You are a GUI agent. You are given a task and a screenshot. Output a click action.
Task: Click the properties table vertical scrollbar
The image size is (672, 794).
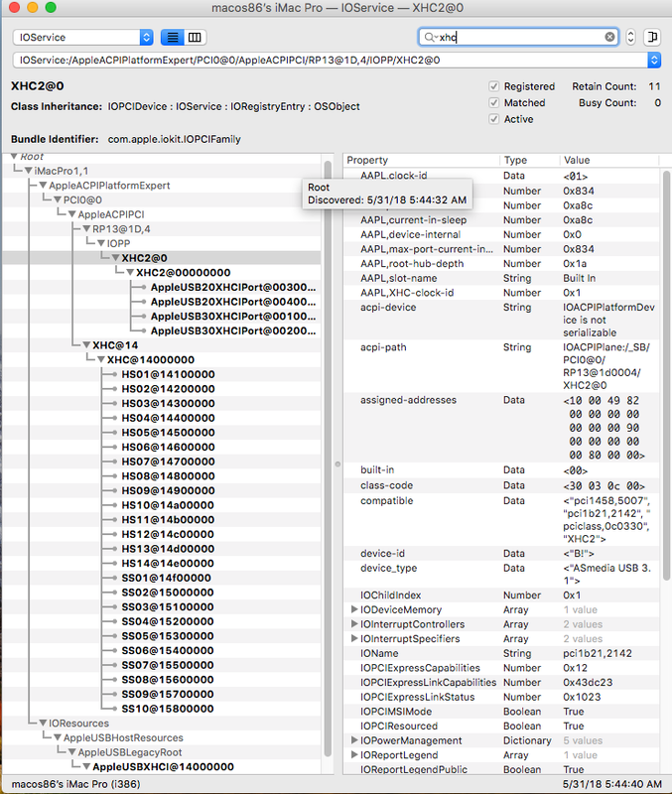pyautogui.click(x=666, y=375)
